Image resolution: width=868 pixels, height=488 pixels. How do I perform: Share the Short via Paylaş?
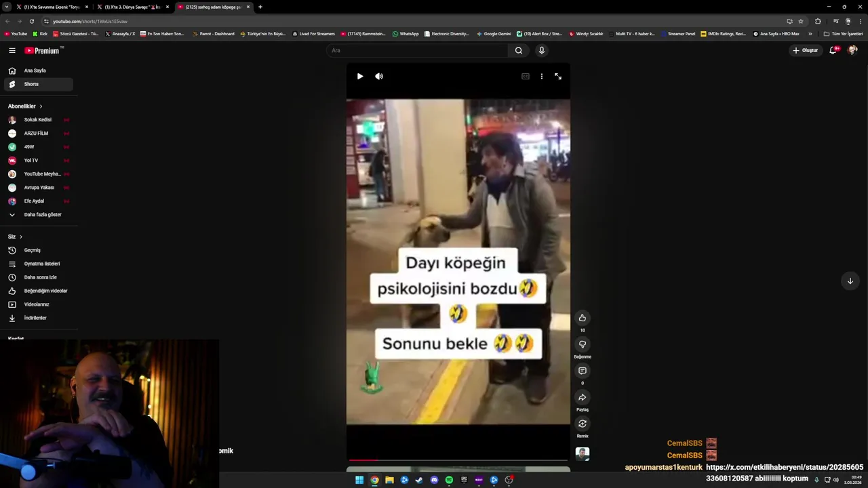coord(583,397)
